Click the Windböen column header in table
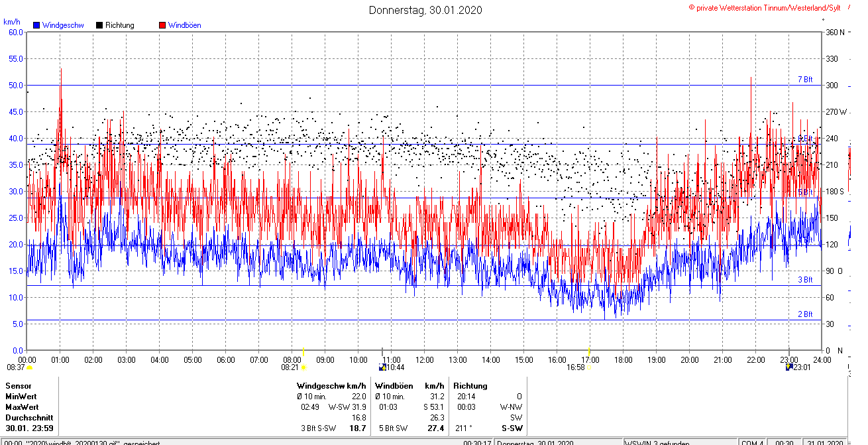The width and height of the screenshot is (868, 445). (x=394, y=386)
